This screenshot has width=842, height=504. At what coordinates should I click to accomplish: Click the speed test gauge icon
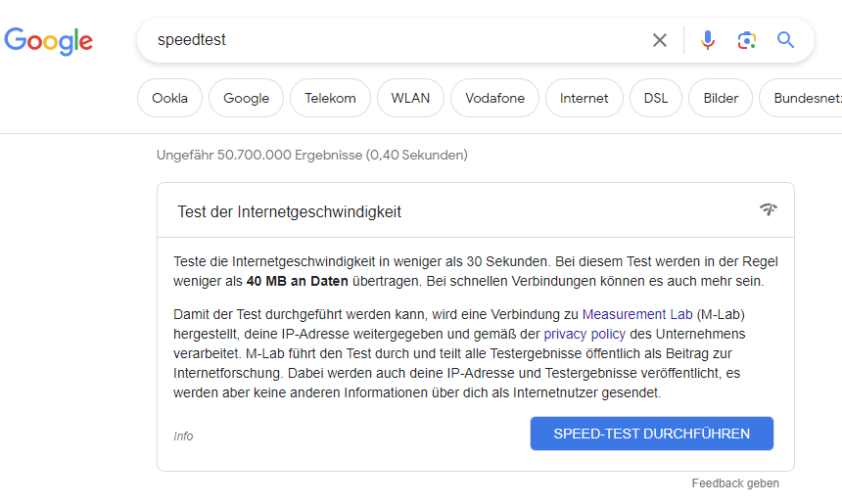click(769, 209)
